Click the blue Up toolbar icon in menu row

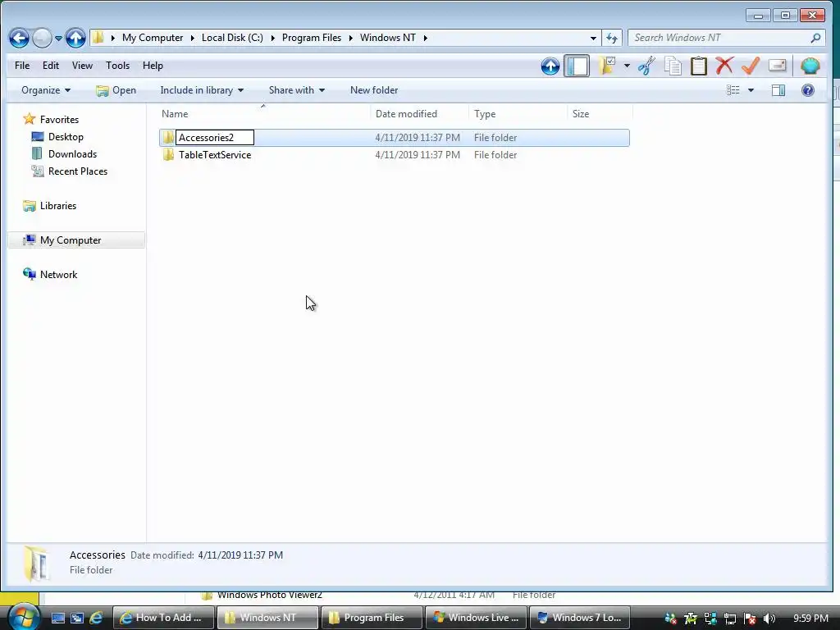coord(550,66)
